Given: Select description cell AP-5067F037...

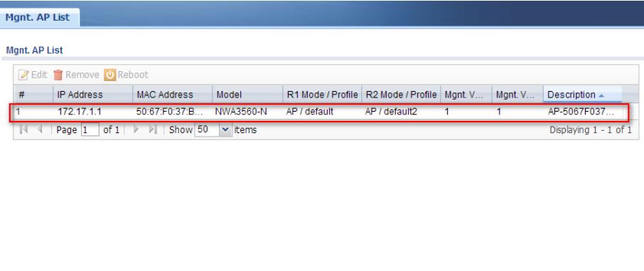Looking at the screenshot, I should click(x=581, y=111).
